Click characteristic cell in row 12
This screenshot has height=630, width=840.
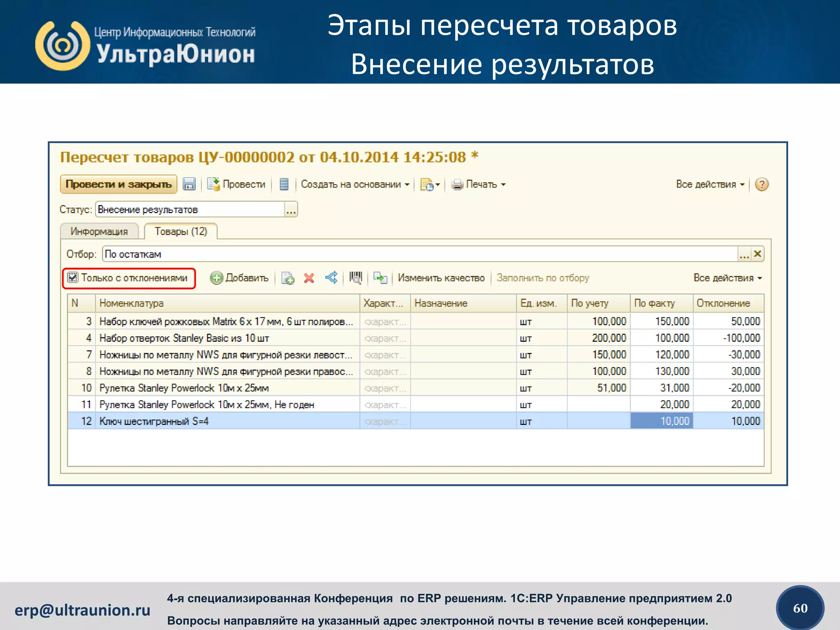(x=385, y=421)
